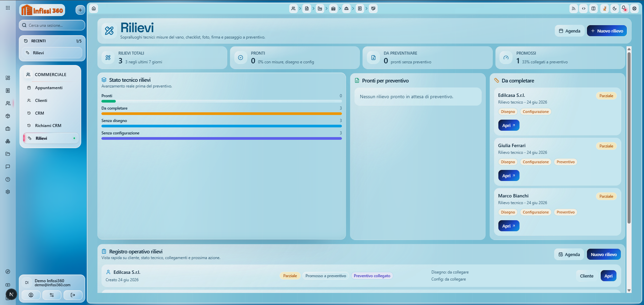The image size is (644, 305).
Task: Open the package box icon in left rail
Action: click(8, 116)
